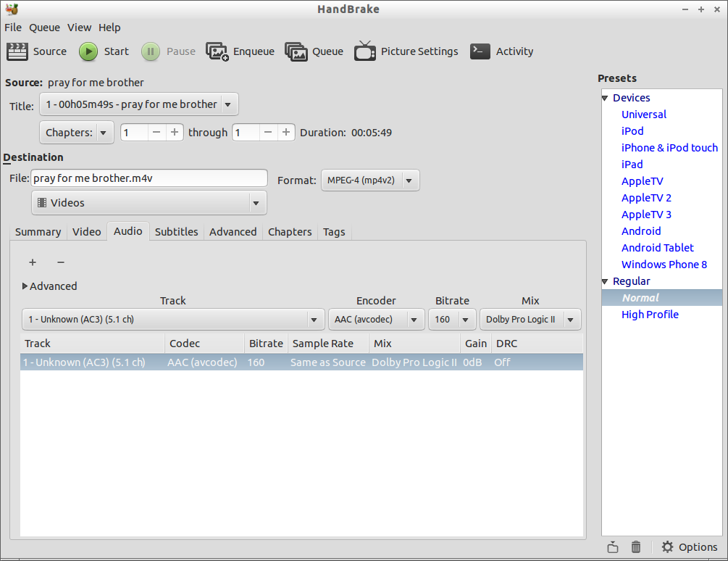Switch to the Summary tab
728x561 pixels.
pos(38,232)
